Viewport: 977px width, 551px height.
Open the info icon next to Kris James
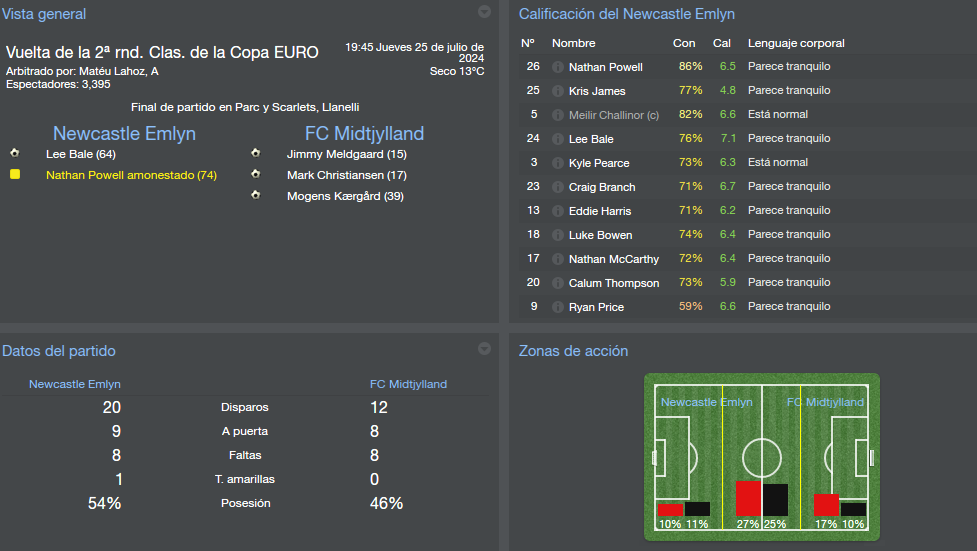coord(558,91)
